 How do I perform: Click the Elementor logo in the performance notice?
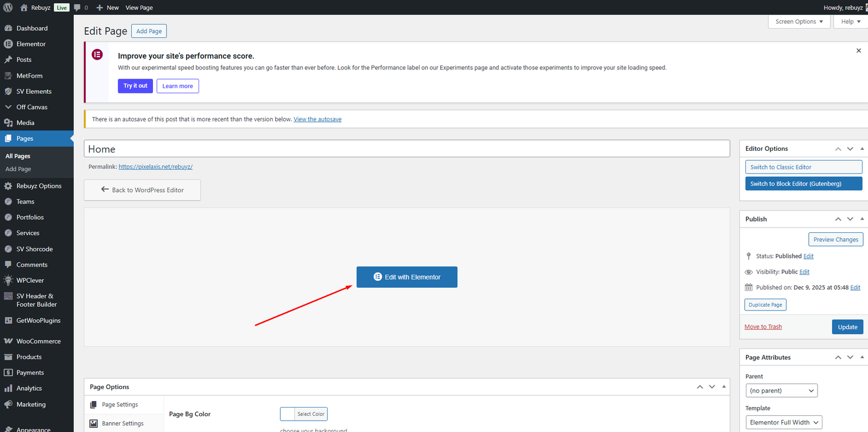pyautogui.click(x=97, y=54)
